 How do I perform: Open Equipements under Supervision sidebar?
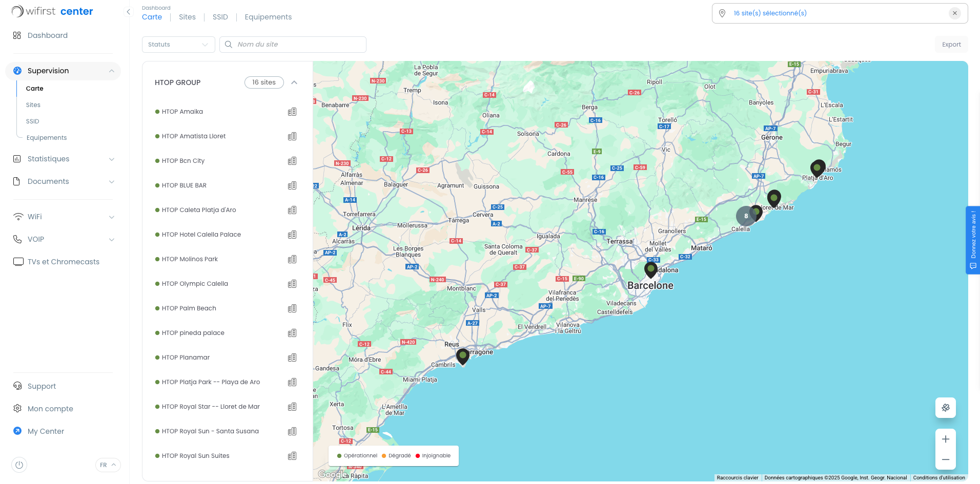point(47,138)
